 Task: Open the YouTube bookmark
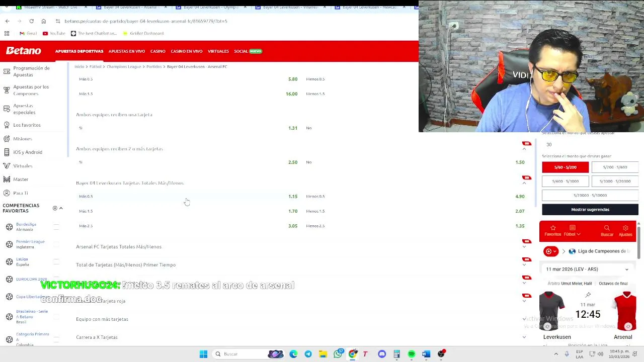click(54, 33)
